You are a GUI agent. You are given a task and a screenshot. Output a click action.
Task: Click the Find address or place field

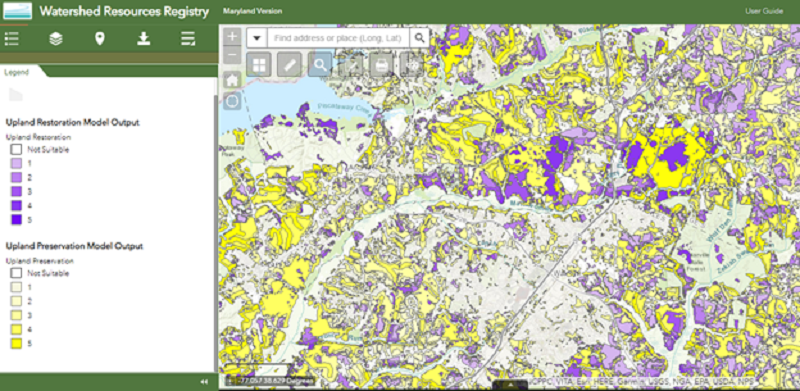tap(338, 38)
